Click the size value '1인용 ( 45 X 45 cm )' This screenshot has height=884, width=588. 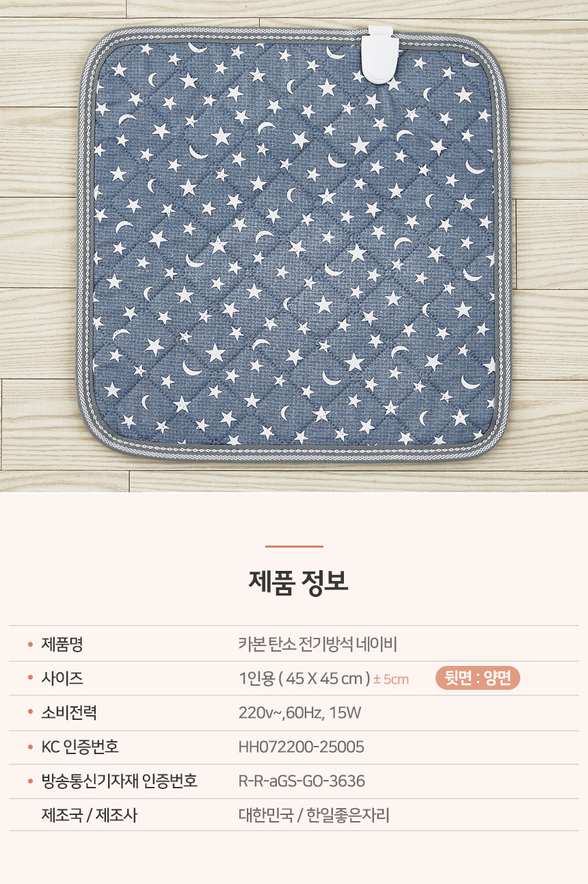point(304,679)
